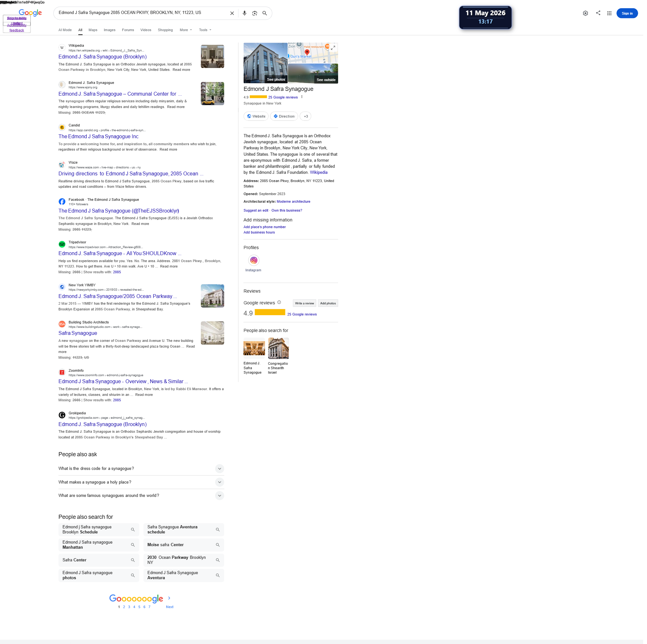Select 'Safra Synagogue Aventura schedule' suggestion
The width and height of the screenshot is (647, 644).
[x=185, y=532]
